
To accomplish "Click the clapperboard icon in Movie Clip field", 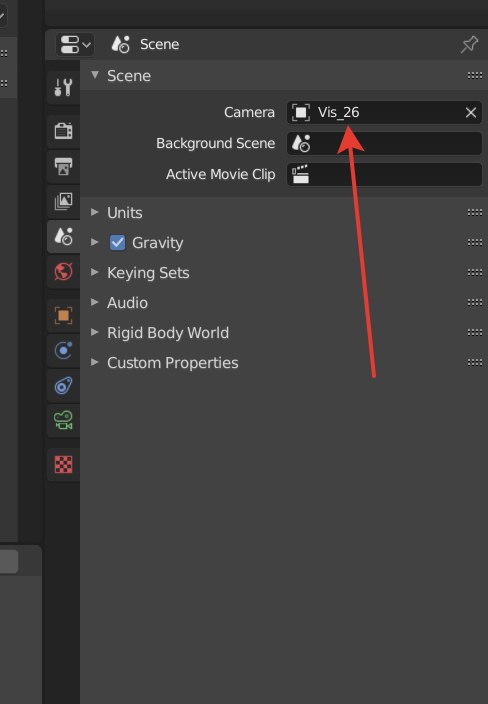I will (300, 174).
